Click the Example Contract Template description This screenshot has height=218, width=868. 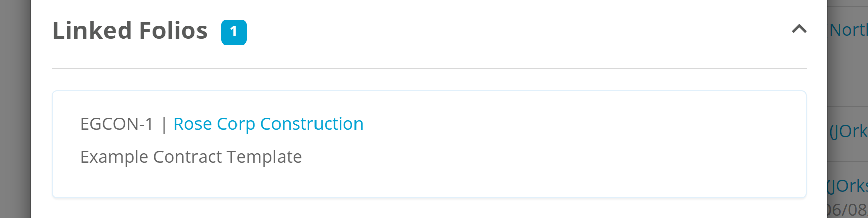191,157
